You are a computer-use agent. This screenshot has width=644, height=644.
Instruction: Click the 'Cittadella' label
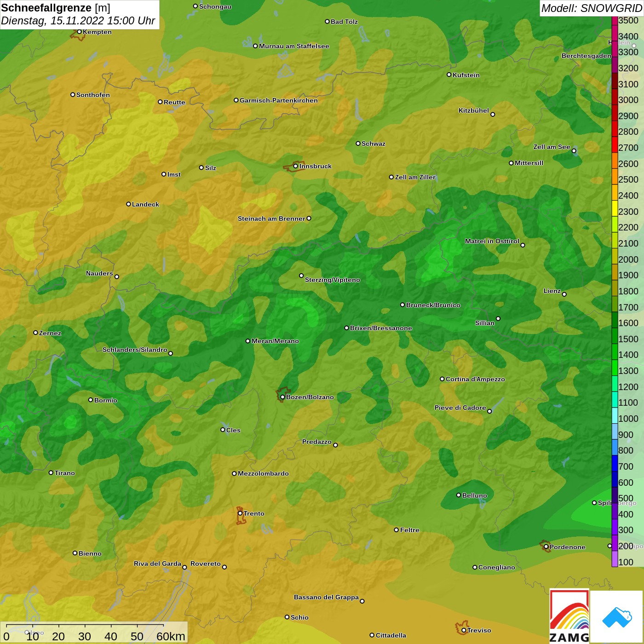click(x=391, y=635)
